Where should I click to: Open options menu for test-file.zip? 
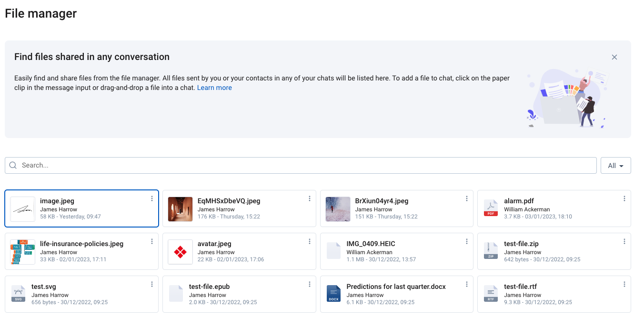coord(624,241)
